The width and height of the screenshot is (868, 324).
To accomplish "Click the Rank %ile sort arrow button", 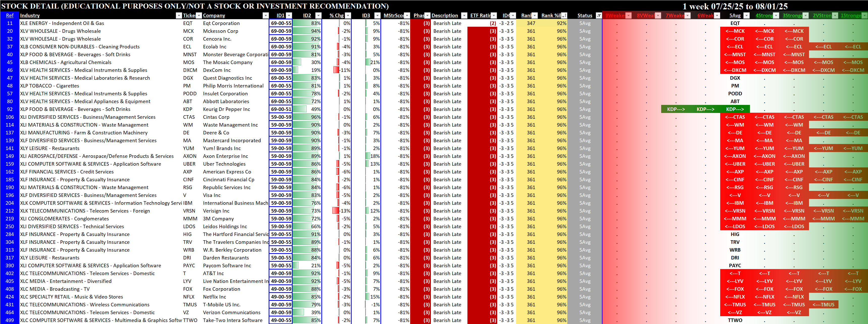I will pyautogui.click(x=564, y=15).
